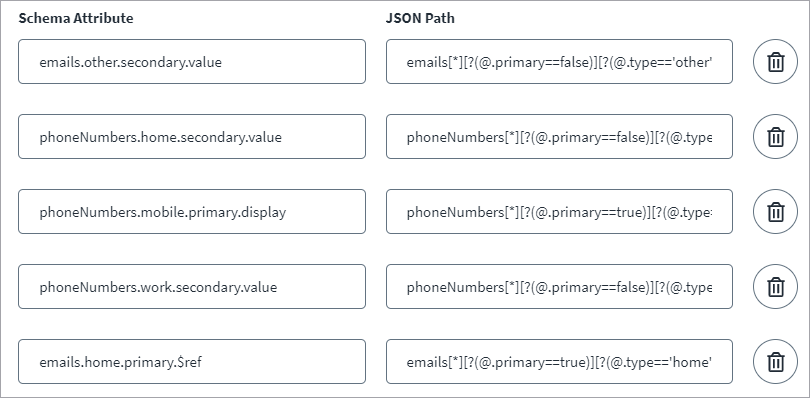810x398 pixels.
Task: Click the JSON Path column header
Action: [420, 18]
